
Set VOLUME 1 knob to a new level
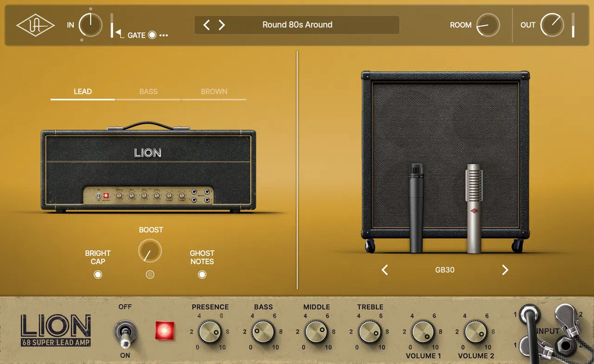tap(423, 330)
